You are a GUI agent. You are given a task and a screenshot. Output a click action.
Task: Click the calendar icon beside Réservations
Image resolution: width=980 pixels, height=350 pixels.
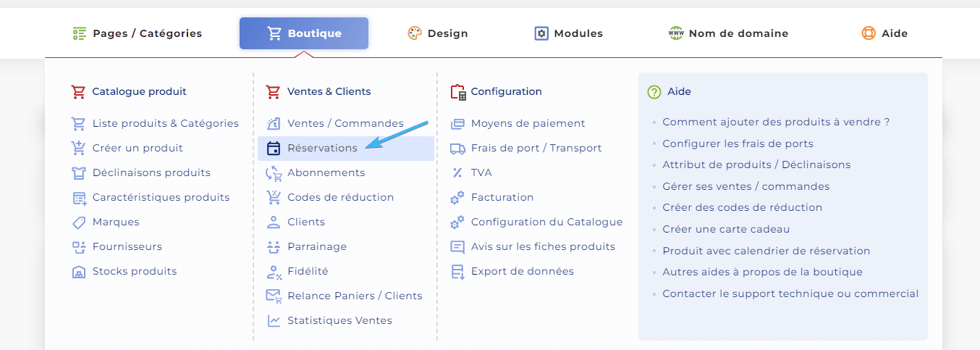(x=274, y=149)
